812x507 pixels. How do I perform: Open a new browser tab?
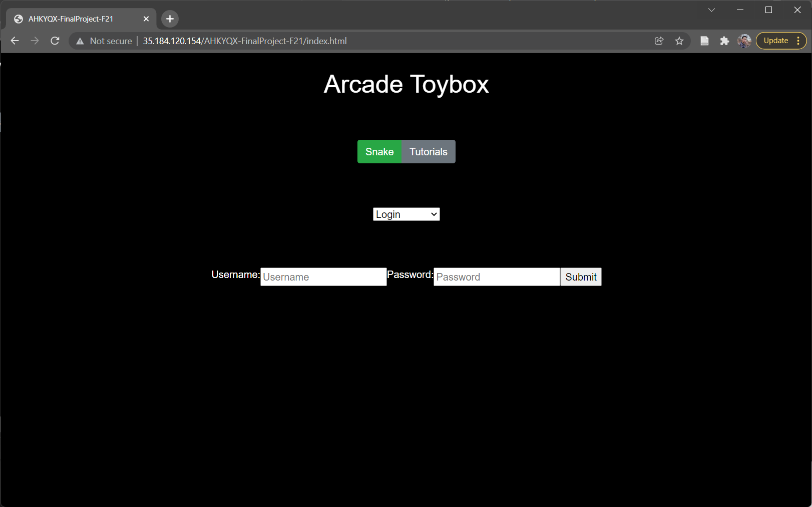pos(170,19)
